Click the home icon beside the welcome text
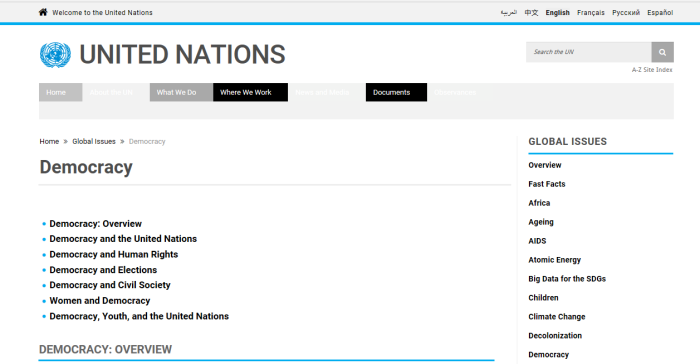Viewport: 700px width, 364px height. [43, 13]
